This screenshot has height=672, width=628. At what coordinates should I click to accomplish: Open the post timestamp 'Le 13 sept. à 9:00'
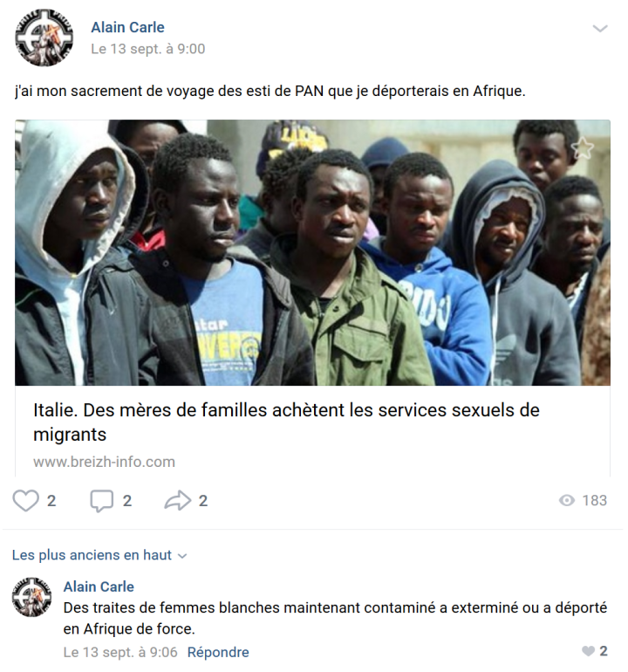click(147, 49)
